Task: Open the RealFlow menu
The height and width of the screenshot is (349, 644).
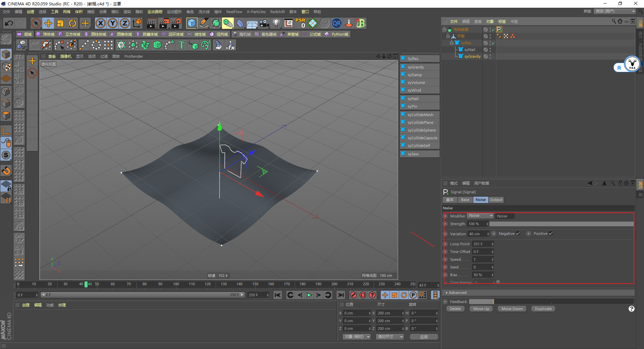Action: (x=234, y=12)
